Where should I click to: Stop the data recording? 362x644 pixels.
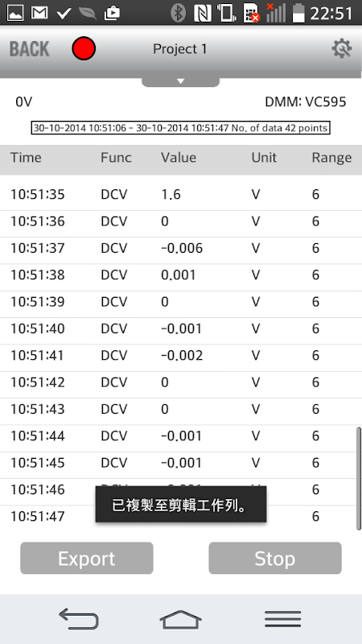[275, 558]
